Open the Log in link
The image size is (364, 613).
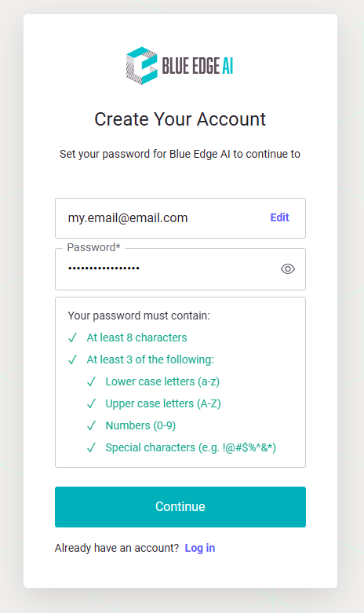200,548
